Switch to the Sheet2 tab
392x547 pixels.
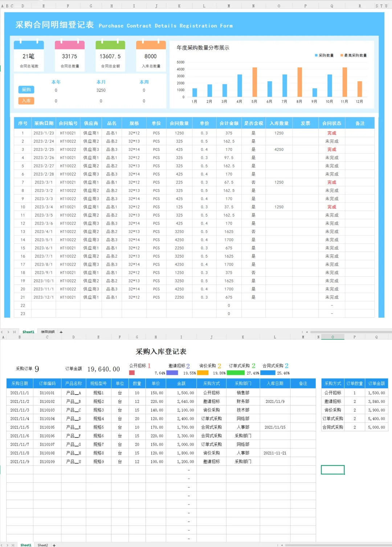(x=42, y=545)
